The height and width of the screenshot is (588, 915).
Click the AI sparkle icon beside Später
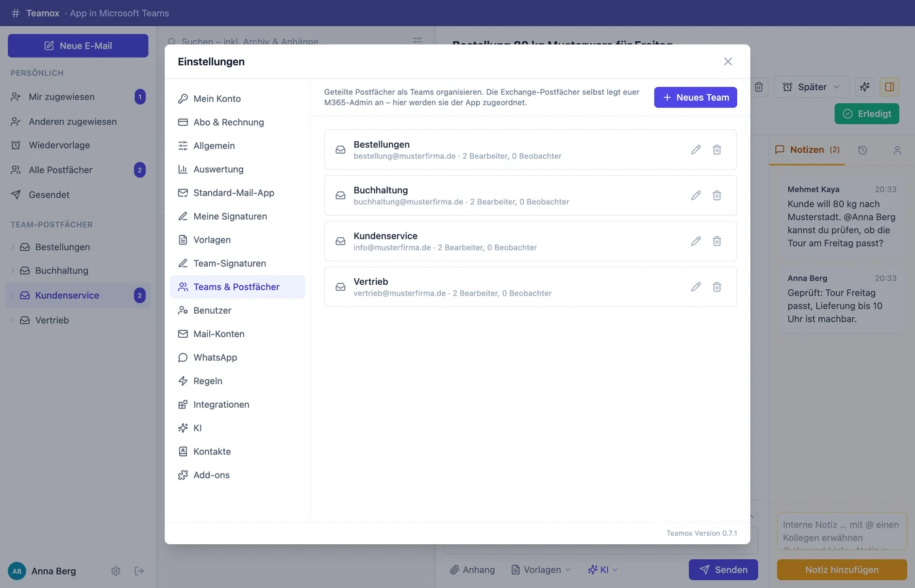[865, 87]
